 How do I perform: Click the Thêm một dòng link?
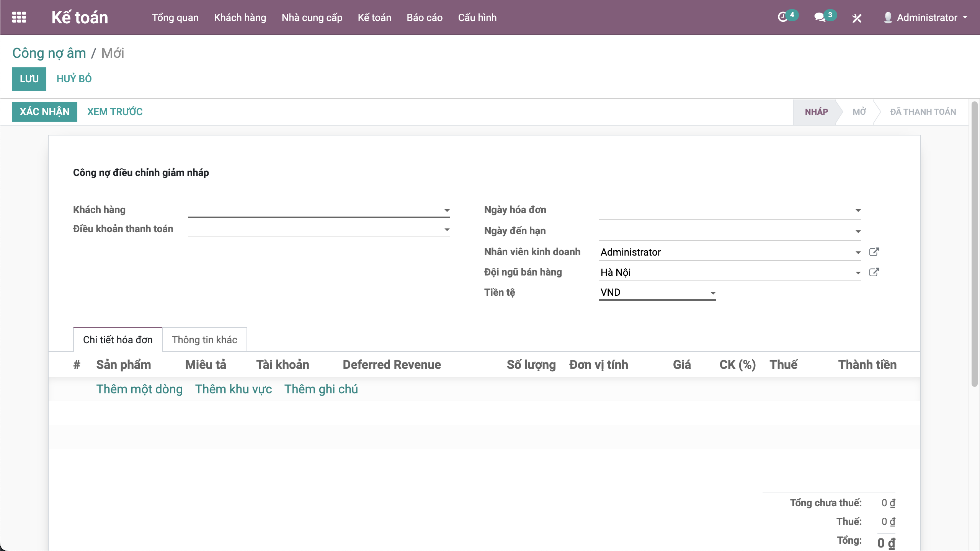point(139,389)
